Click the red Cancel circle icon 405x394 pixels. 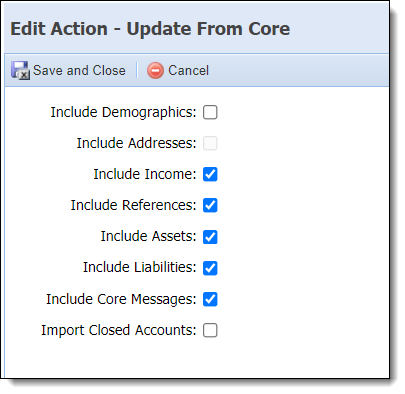click(155, 71)
